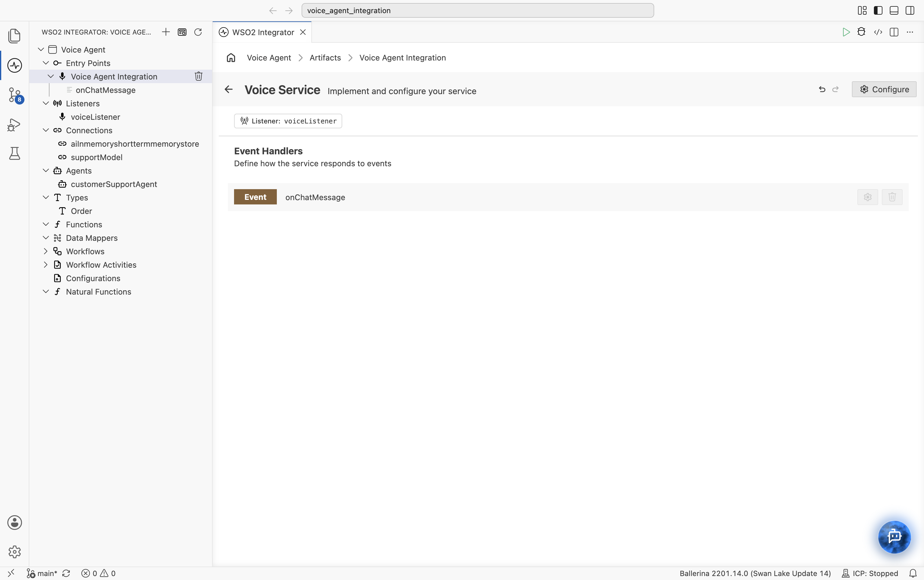
Task: Expand the Workflows tree node
Action: click(x=46, y=251)
